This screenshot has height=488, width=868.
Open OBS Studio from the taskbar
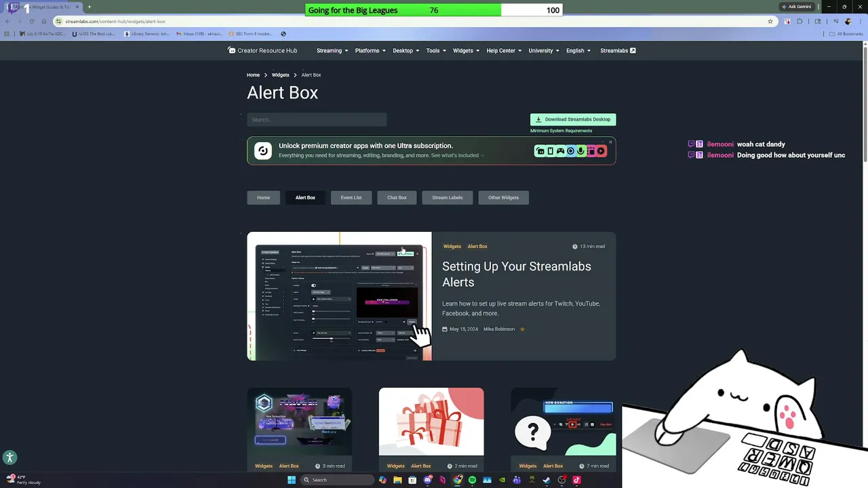(561, 480)
